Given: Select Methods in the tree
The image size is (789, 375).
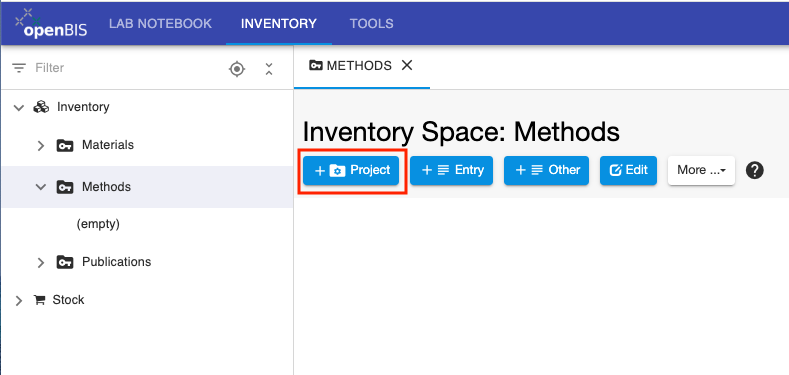Looking at the screenshot, I should [x=106, y=187].
